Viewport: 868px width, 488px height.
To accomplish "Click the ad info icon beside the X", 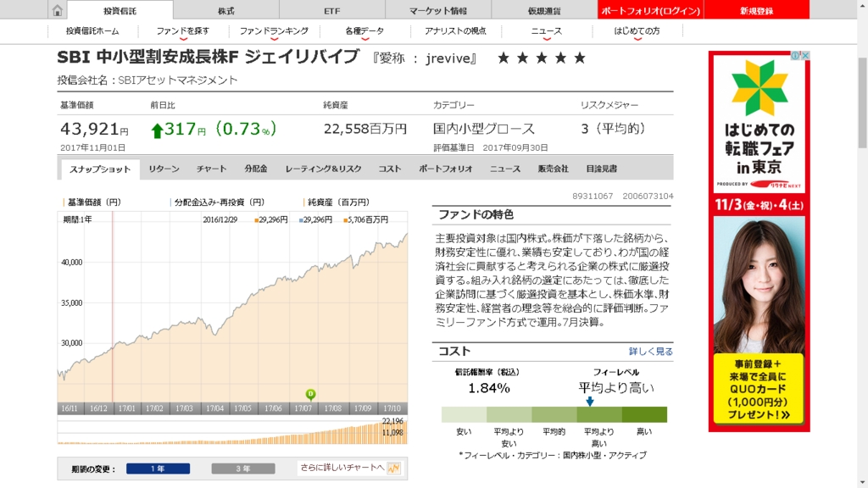I will [x=795, y=55].
